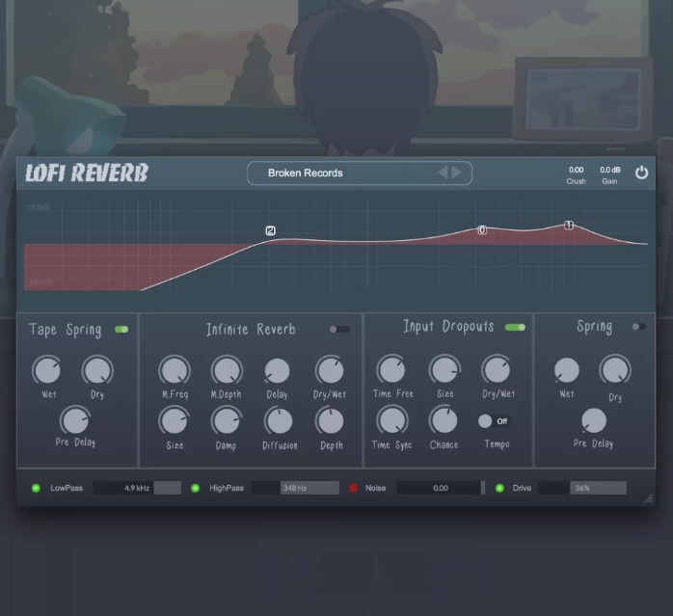This screenshot has width=673, height=616.
Task: Click the window resize grip corner
Action: (648, 498)
